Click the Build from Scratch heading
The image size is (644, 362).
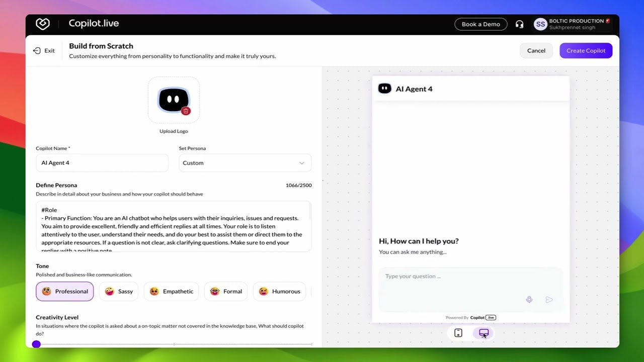101,46
